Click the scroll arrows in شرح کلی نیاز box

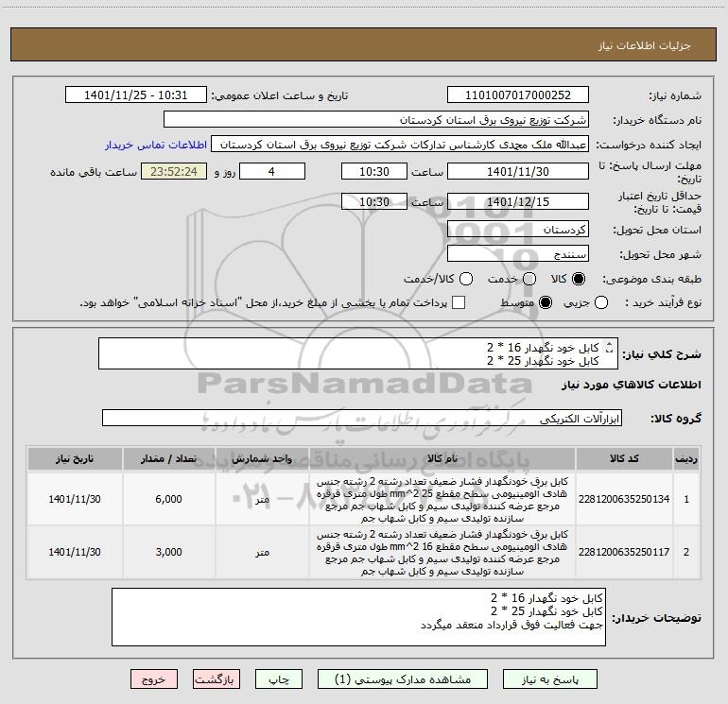pyautogui.click(x=609, y=347)
